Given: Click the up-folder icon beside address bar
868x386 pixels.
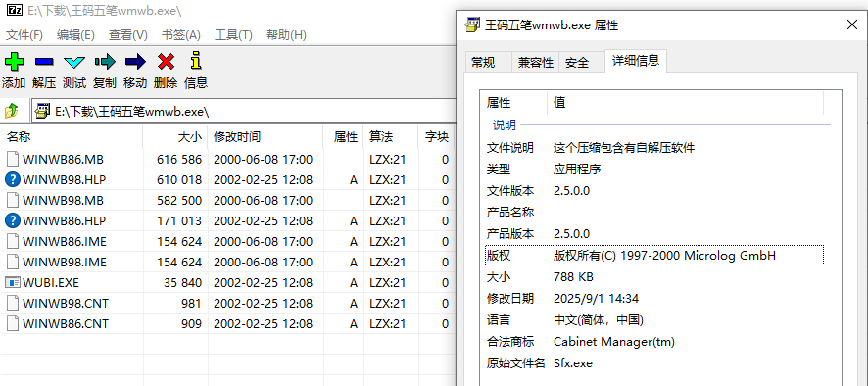Looking at the screenshot, I should coord(12,112).
